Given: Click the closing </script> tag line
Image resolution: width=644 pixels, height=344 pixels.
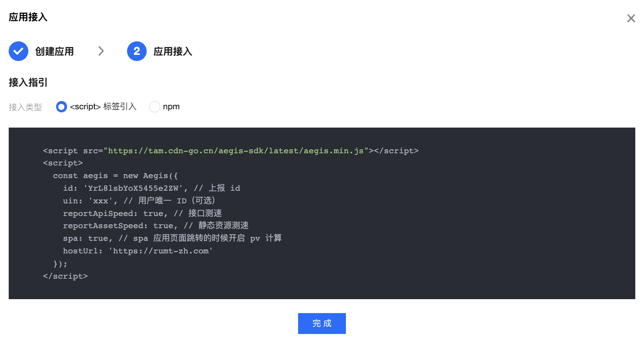Looking at the screenshot, I should point(65,276).
